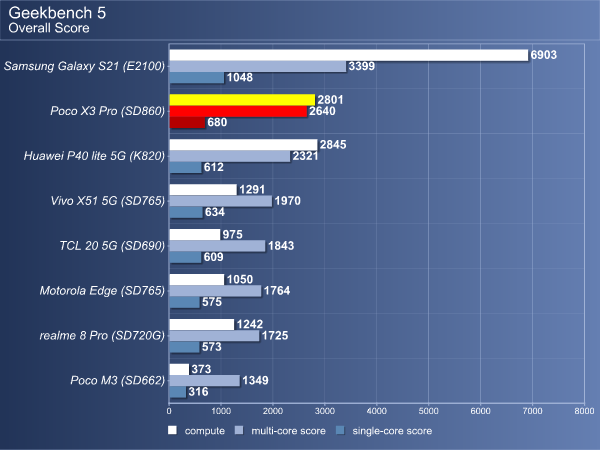Click the value 2640

322,111
